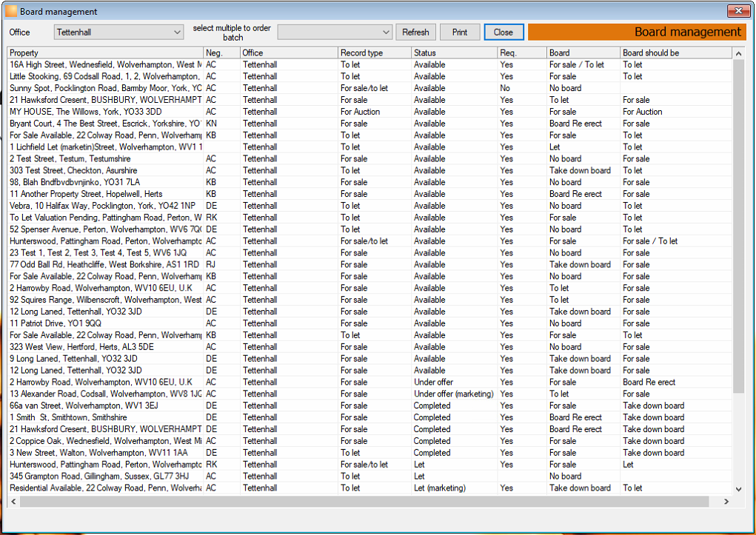The image size is (756, 535).
Task: Click the Neg. column header
Action: point(222,53)
